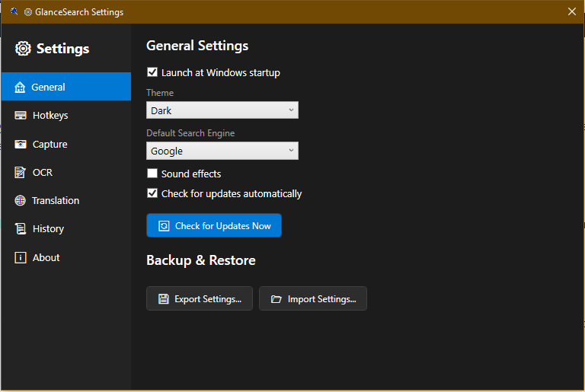The height and width of the screenshot is (392, 585).
Task: Enable the Sound effects checkbox
Action: (x=152, y=173)
